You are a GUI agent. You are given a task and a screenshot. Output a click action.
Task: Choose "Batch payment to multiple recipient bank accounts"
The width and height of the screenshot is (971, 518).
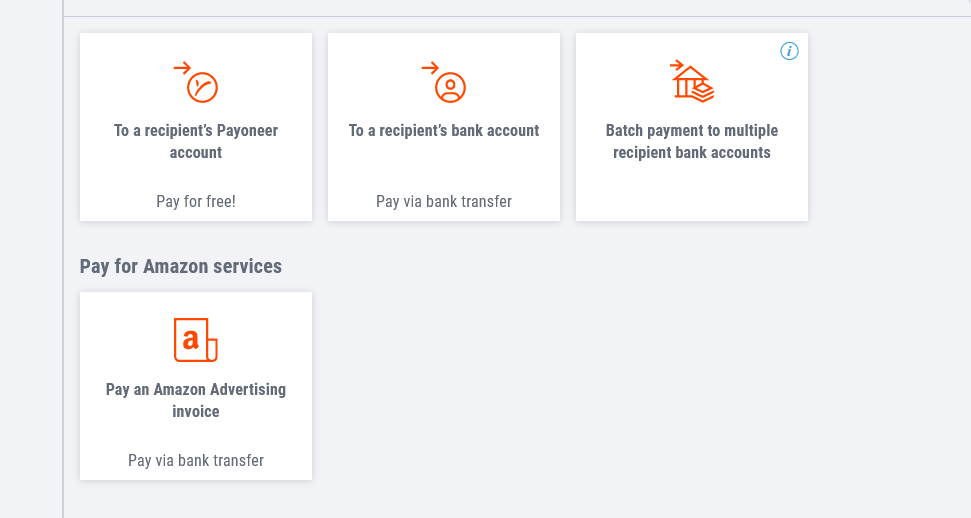pyautogui.click(x=692, y=141)
